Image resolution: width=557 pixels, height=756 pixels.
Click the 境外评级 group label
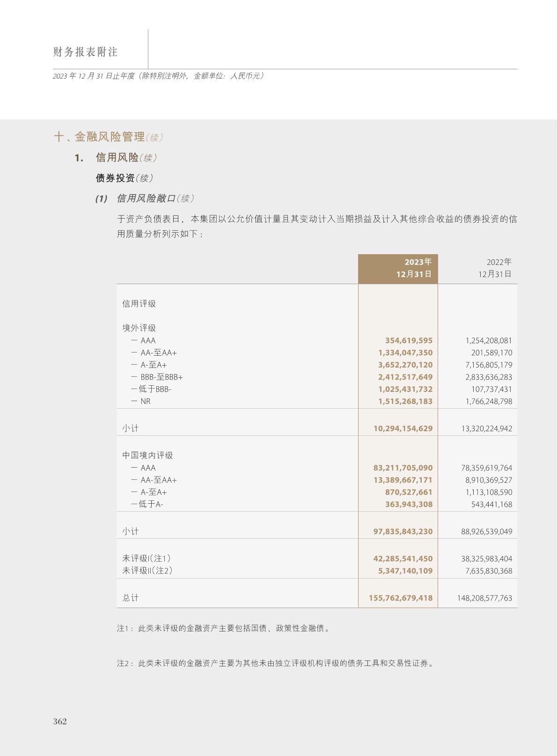(139, 328)
